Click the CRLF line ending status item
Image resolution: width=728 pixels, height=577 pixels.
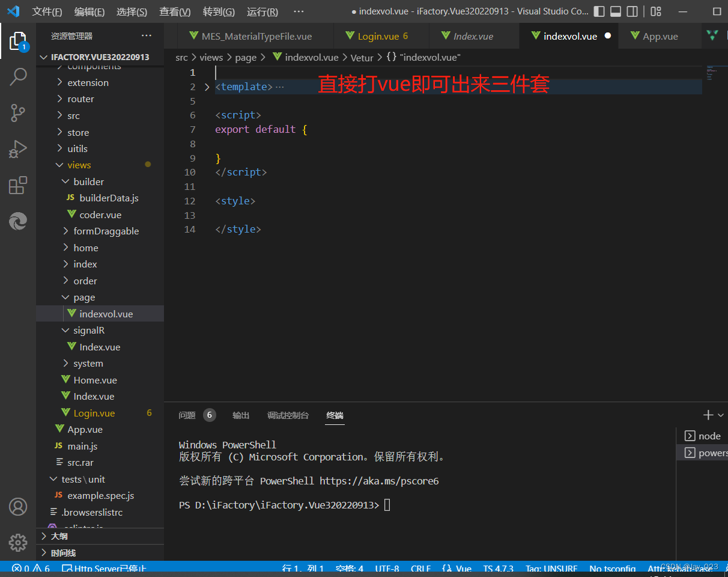click(x=420, y=569)
